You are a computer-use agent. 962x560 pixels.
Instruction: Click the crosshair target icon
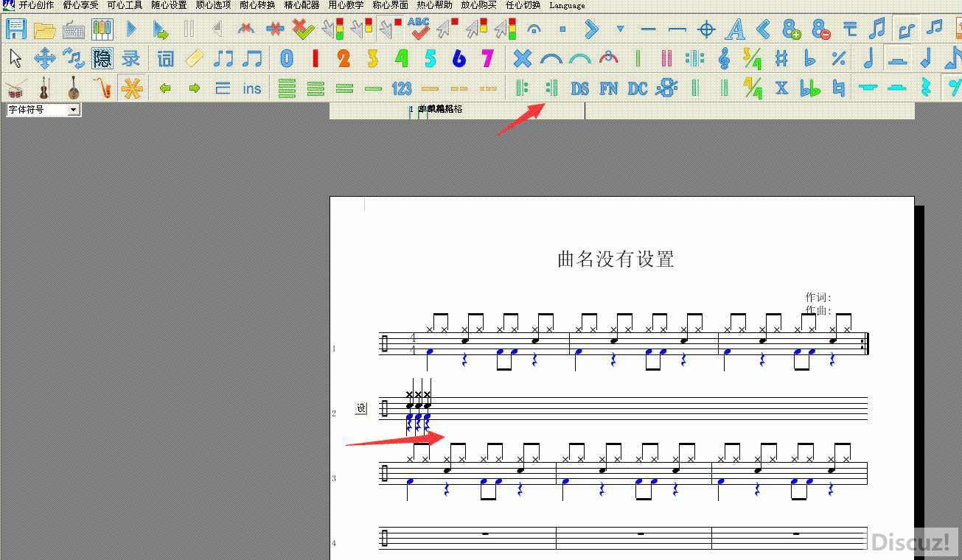coord(706,29)
